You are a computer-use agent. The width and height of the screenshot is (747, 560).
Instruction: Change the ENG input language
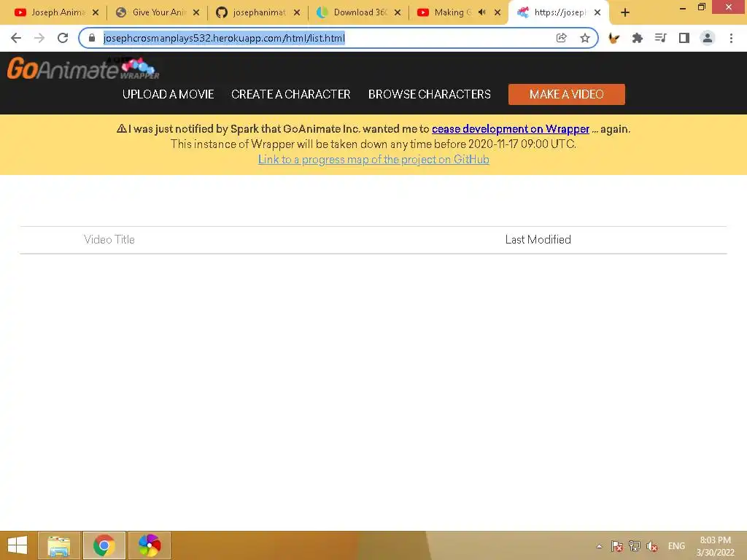pyautogui.click(x=676, y=546)
